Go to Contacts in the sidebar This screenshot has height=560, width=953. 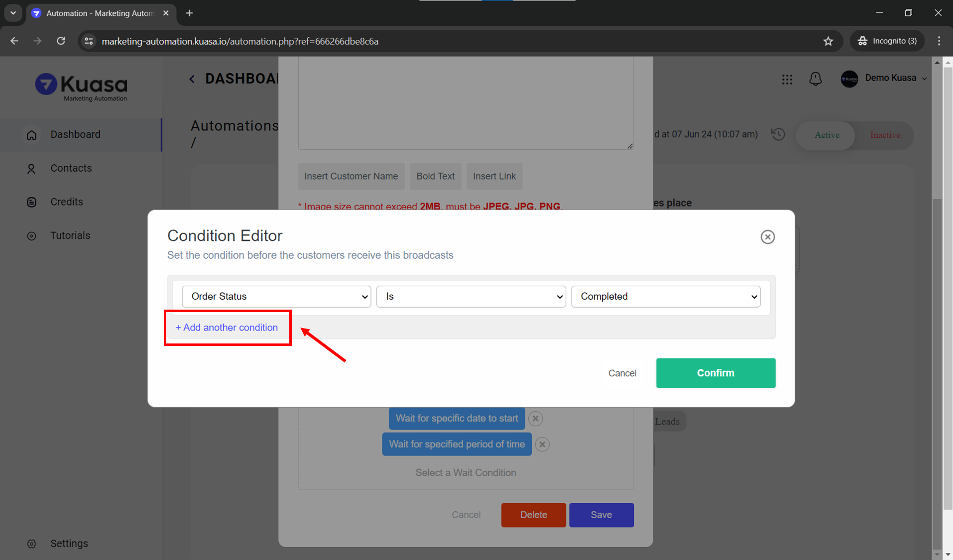(71, 168)
